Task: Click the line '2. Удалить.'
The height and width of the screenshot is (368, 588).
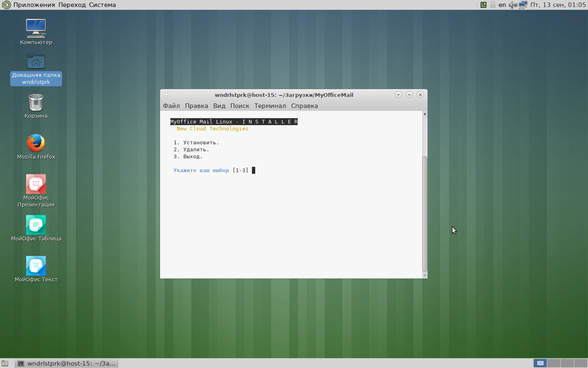Action: coord(192,150)
